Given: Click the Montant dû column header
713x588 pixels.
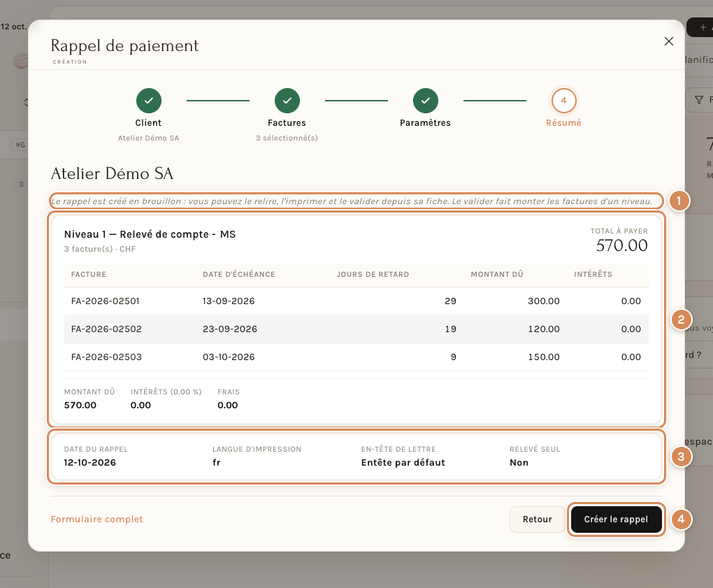Looking at the screenshot, I should click(496, 274).
